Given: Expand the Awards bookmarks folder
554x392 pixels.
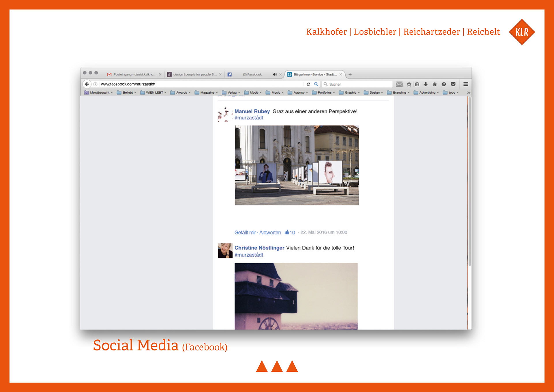Looking at the screenshot, I should [180, 93].
